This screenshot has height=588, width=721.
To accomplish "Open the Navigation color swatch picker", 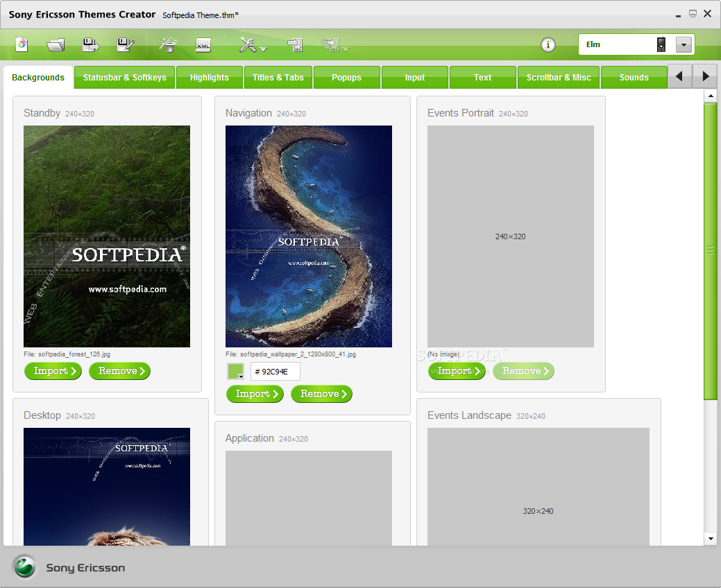I will pyautogui.click(x=235, y=371).
